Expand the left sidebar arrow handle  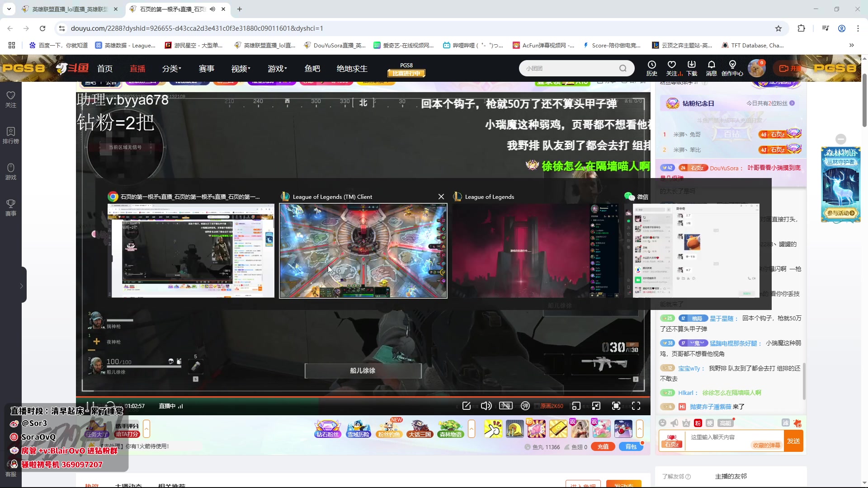(x=21, y=286)
